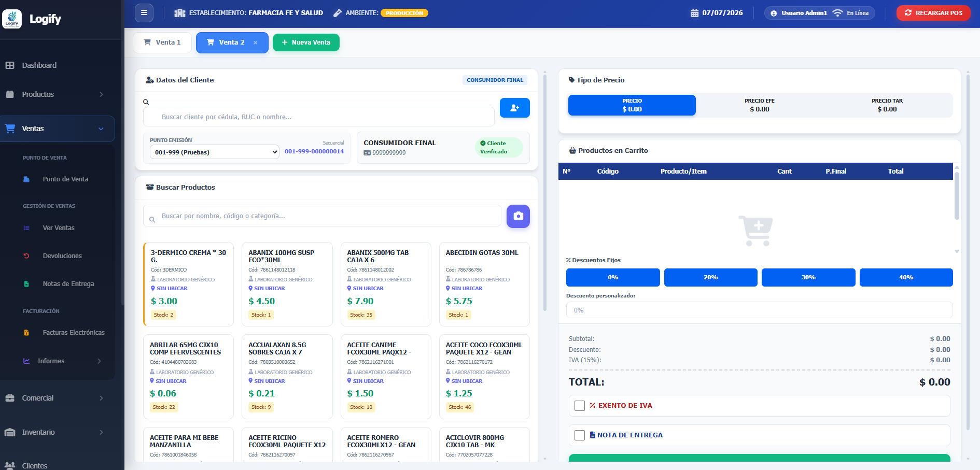Check the NOTA DE ENTREGA checkbox
The image size is (980, 470).
(x=580, y=435)
